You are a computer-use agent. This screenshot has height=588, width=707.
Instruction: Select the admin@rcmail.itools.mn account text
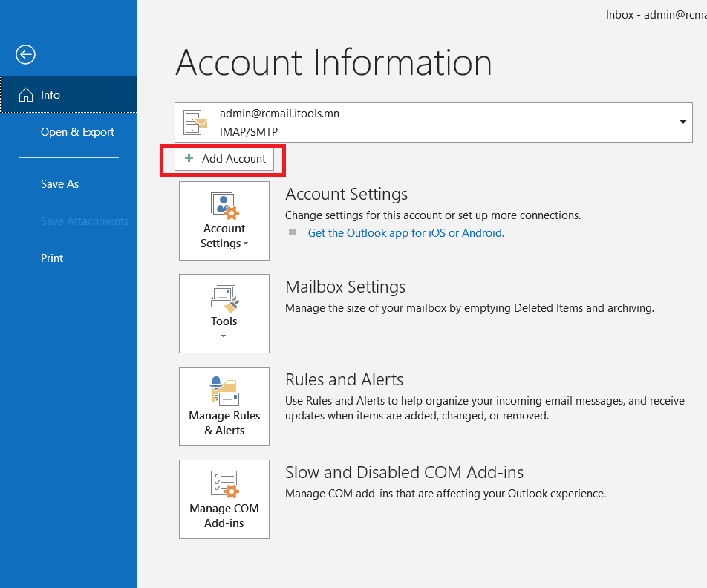click(x=279, y=114)
